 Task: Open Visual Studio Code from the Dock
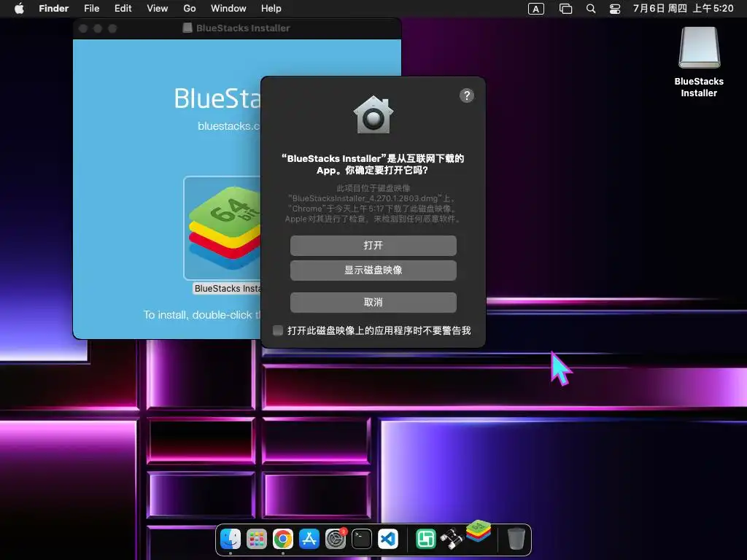click(x=388, y=539)
